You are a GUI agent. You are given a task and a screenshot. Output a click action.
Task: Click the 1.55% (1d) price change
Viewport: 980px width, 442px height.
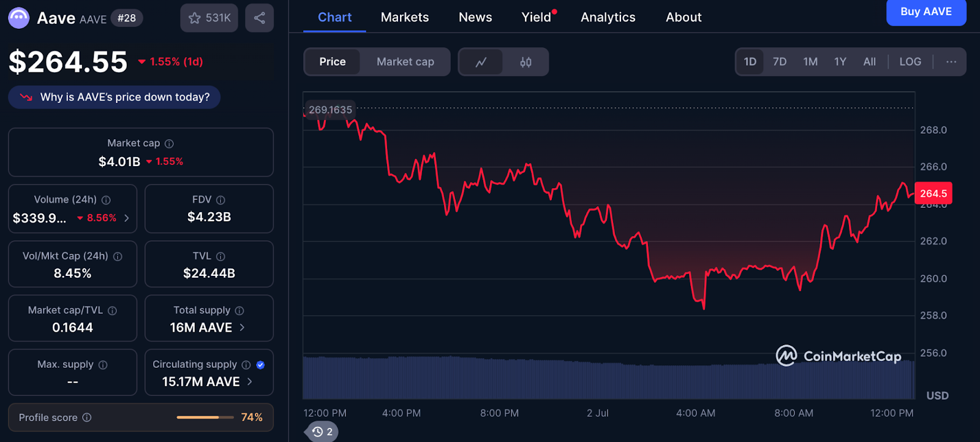(x=170, y=62)
